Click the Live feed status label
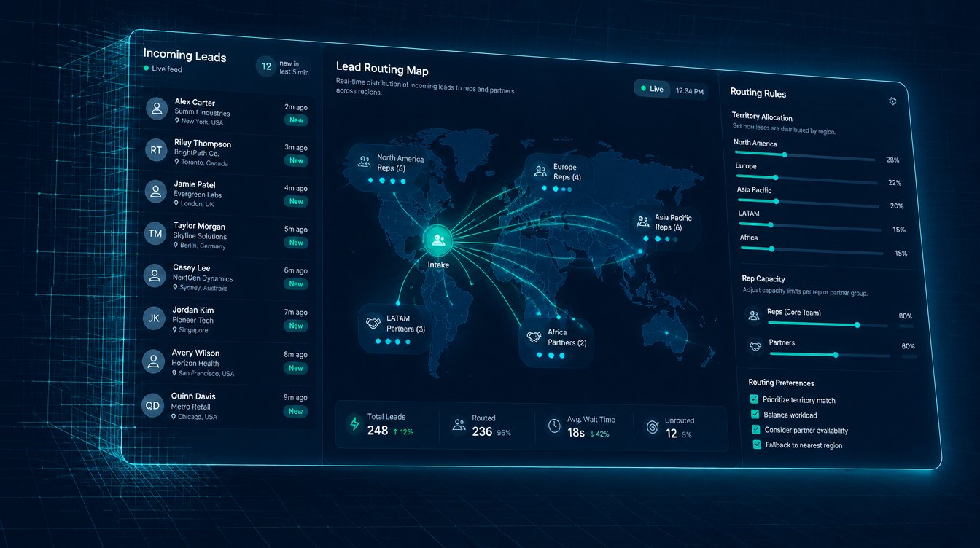The height and width of the screenshot is (548, 980). (x=167, y=69)
